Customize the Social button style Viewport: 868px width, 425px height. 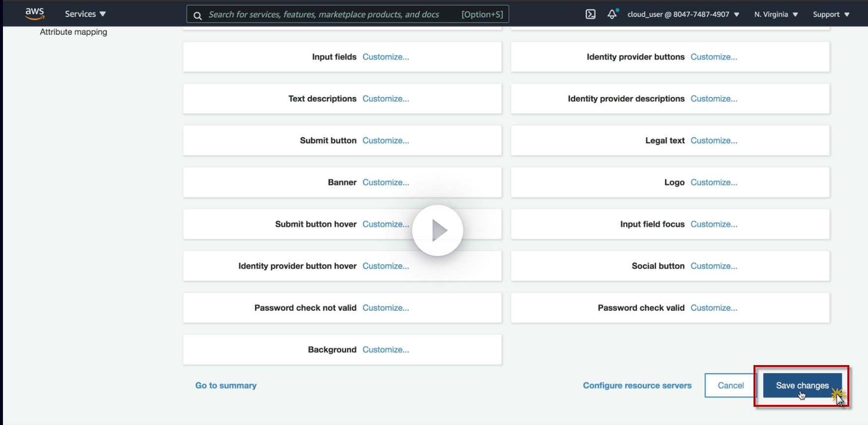tap(714, 266)
